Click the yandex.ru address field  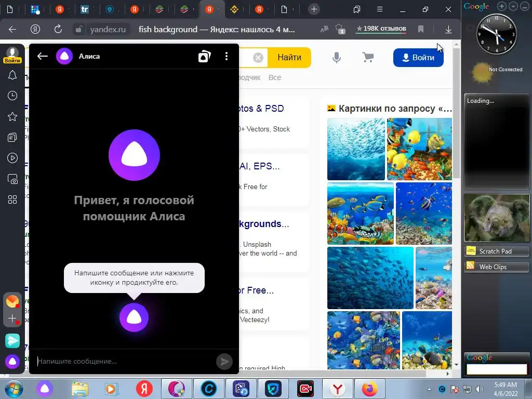pyautogui.click(x=108, y=30)
